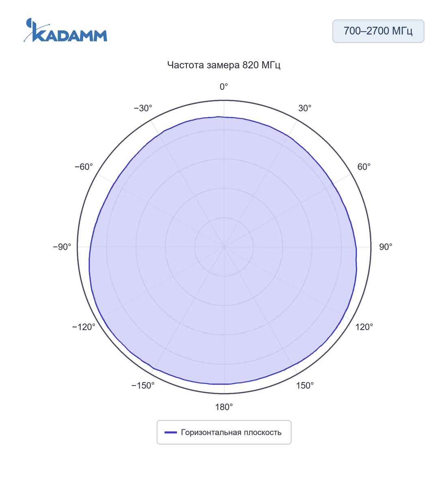Click the 90° angle label
Screen dimensions: 448x491
coord(386,247)
